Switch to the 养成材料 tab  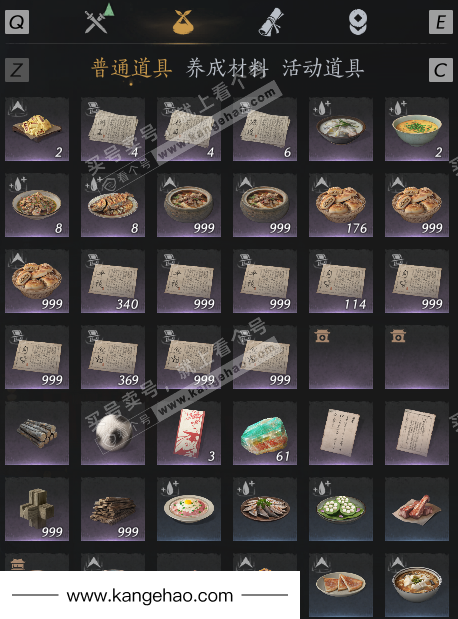(227, 69)
